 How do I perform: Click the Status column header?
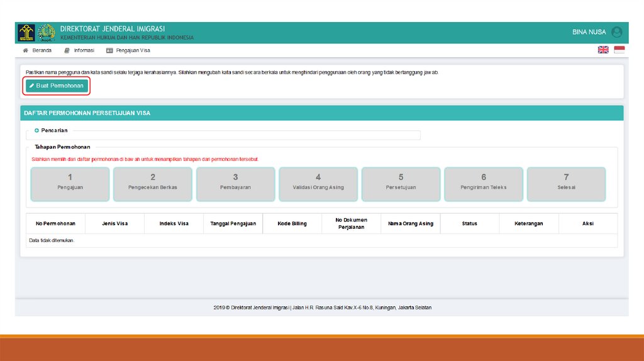click(469, 223)
